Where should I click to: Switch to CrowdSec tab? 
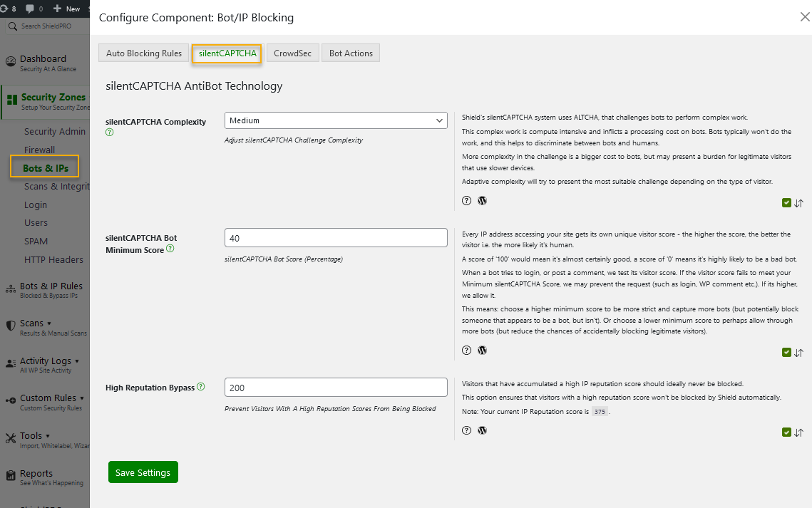click(x=292, y=53)
